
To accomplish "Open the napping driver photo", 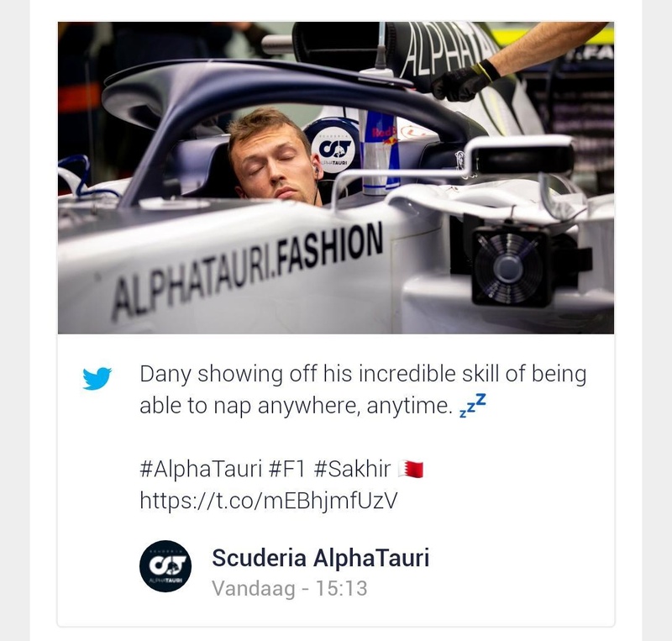I will pyautogui.click(x=335, y=177).
